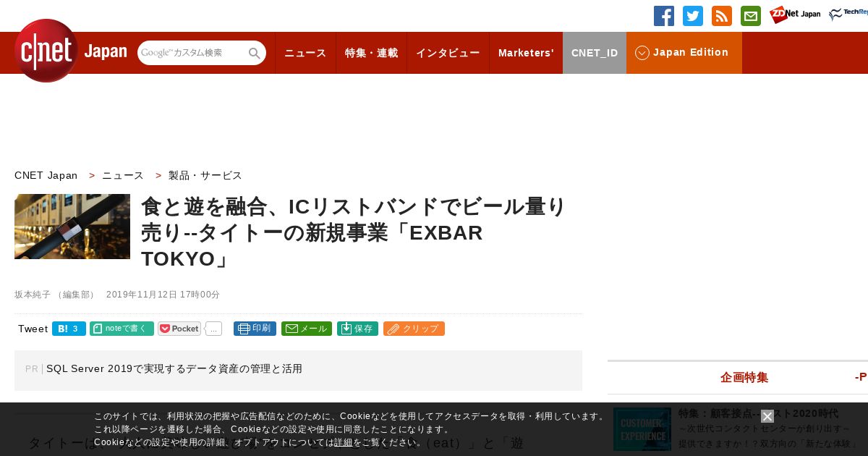The width and height of the screenshot is (868, 456).
Task: Click the search magnifier icon
Action: (x=255, y=53)
